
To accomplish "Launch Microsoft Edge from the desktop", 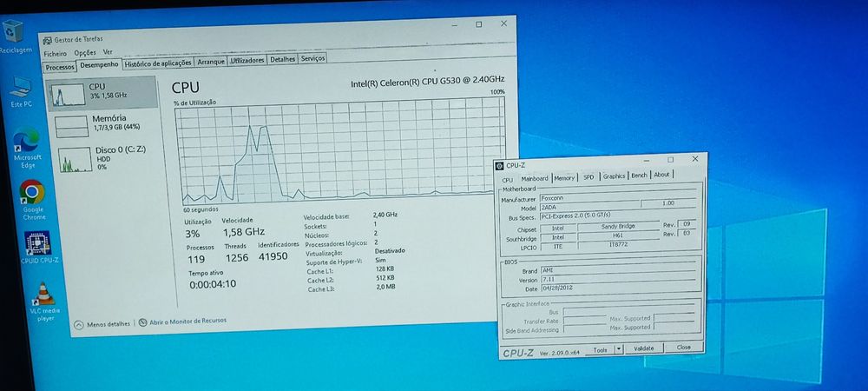I will [x=27, y=148].
